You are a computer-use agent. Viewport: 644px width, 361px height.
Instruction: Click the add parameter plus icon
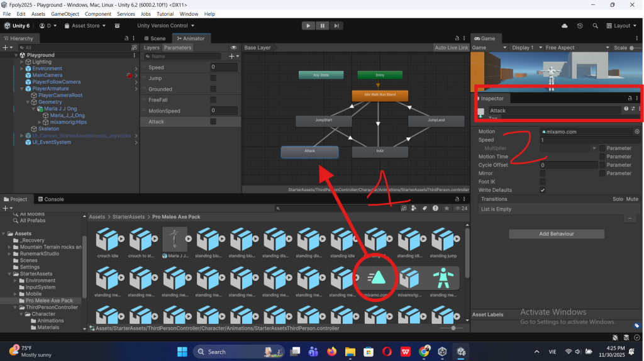231,57
